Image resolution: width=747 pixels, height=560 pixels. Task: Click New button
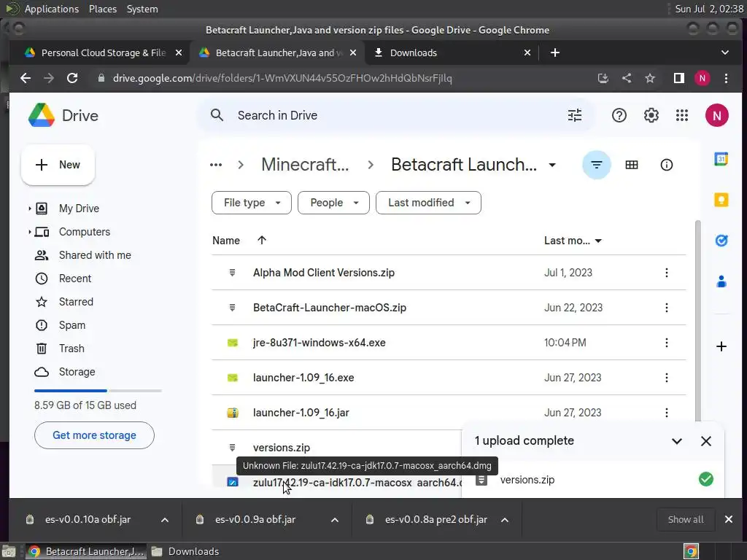pyautogui.click(x=58, y=165)
